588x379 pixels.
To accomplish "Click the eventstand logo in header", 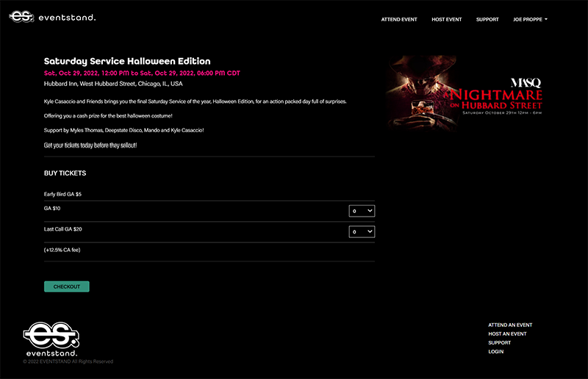I will (x=52, y=17).
